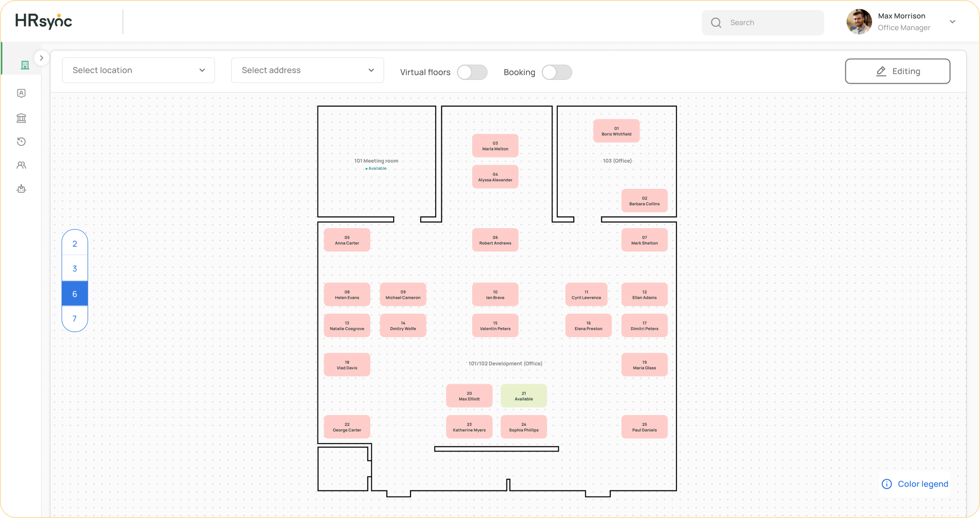Viewport: 980px width, 518px height.
Task: Select desk 10 Ian Brave
Action: point(495,295)
